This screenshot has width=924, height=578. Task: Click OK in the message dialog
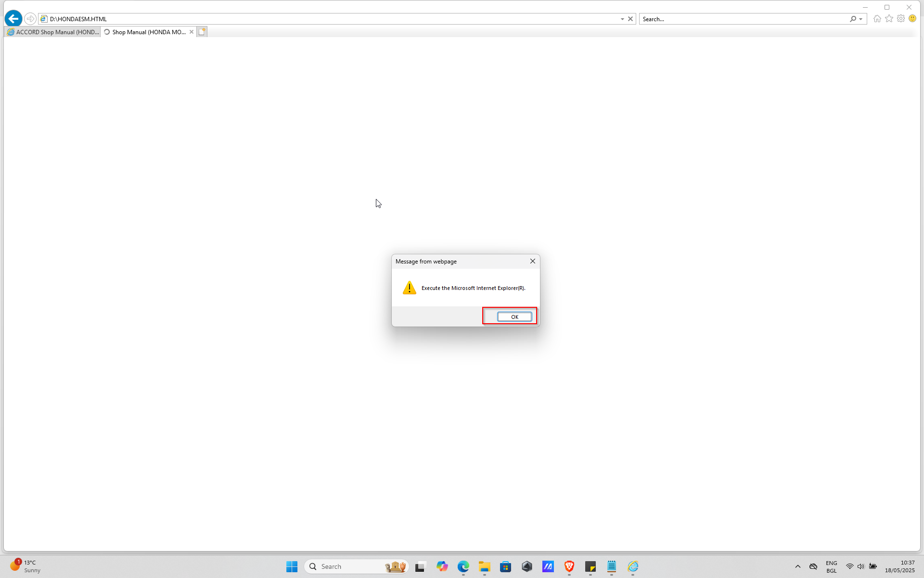(514, 316)
